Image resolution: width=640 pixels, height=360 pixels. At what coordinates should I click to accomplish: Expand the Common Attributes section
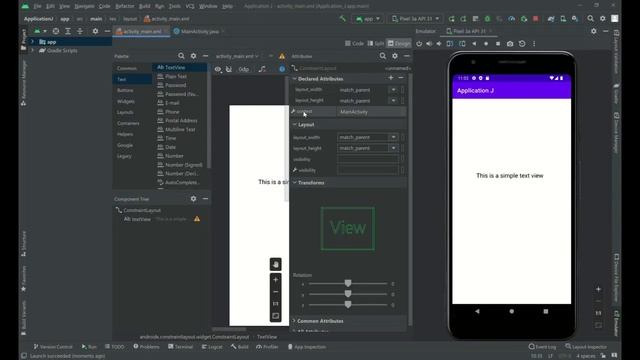coord(294,321)
